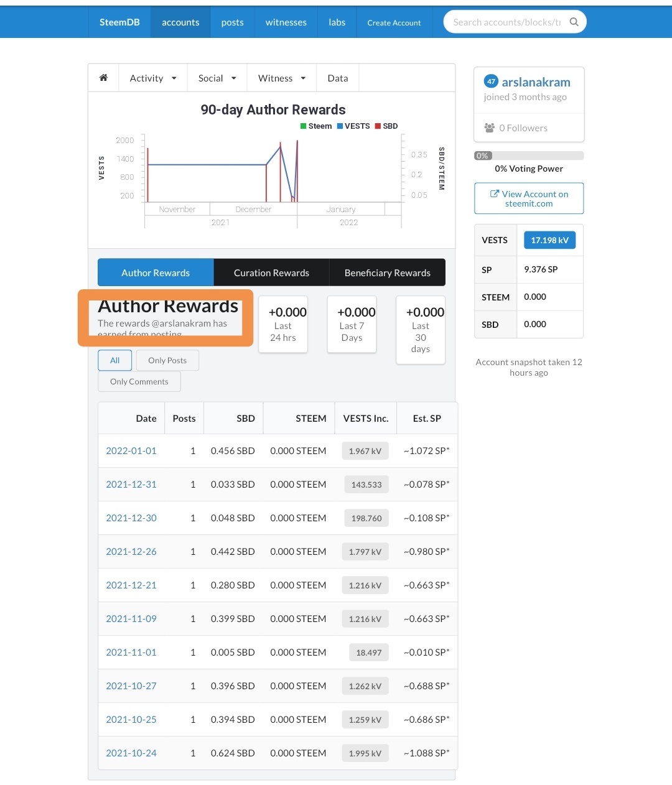Open the 2021-10-25 date link

131,719
